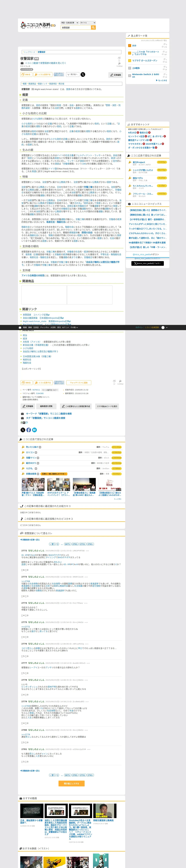The image size is (186, 868).
Task: Jump to 掲示板 in article navigation
Action: point(61,84)
